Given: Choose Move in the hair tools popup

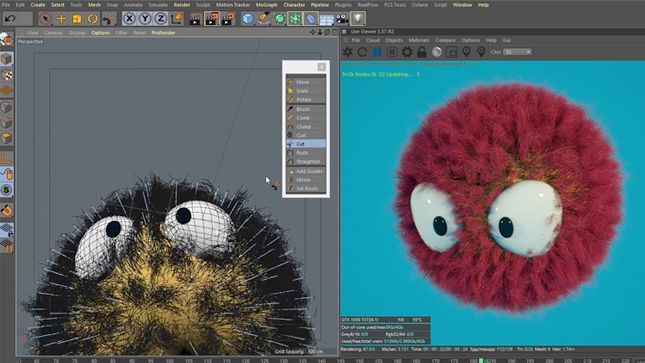Looking at the screenshot, I should (306, 82).
